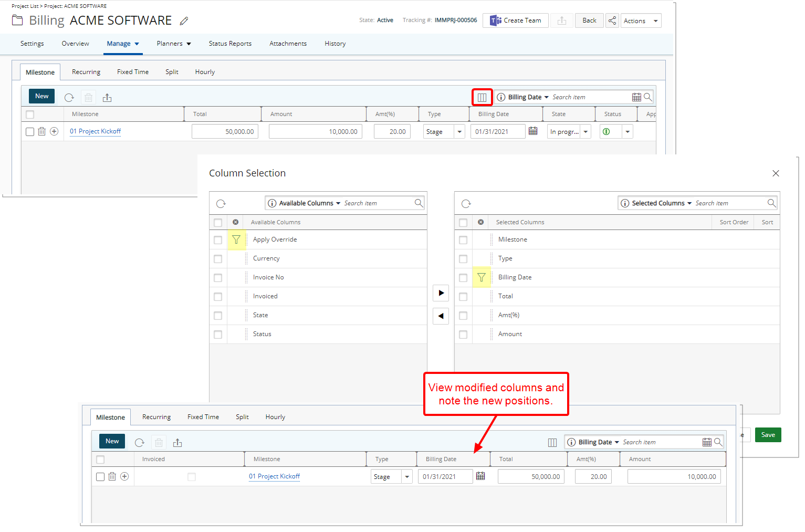Check the 01 Project Kickoff row in top grid

[30, 132]
